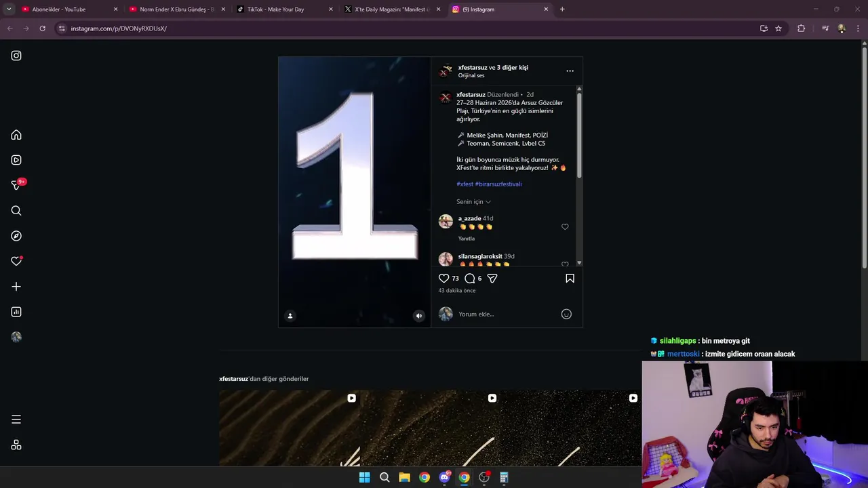Image resolution: width=868 pixels, height=488 pixels.
Task: Open emoji picker in comment box
Action: [566, 314]
